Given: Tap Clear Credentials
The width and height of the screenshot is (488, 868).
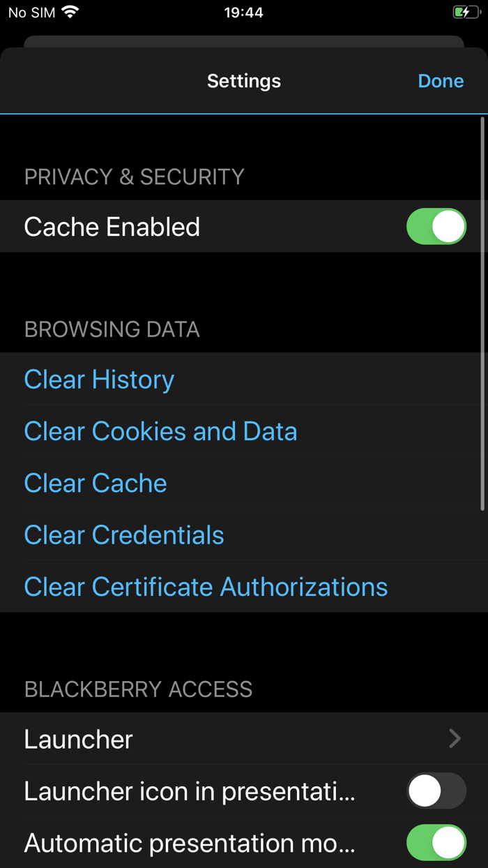Looking at the screenshot, I should (x=123, y=534).
